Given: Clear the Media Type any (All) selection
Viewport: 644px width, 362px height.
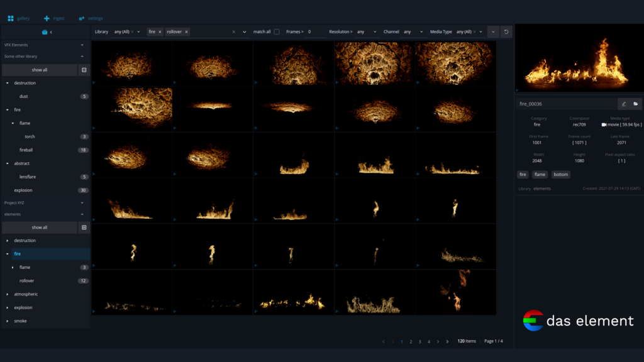Looking at the screenshot, I should tap(474, 32).
